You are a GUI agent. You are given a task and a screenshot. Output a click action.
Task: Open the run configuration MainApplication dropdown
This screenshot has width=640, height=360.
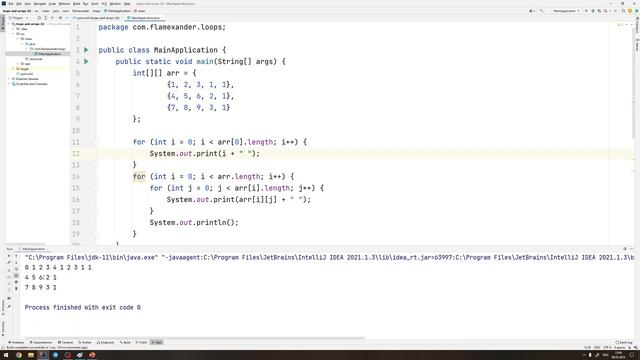click(x=567, y=11)
